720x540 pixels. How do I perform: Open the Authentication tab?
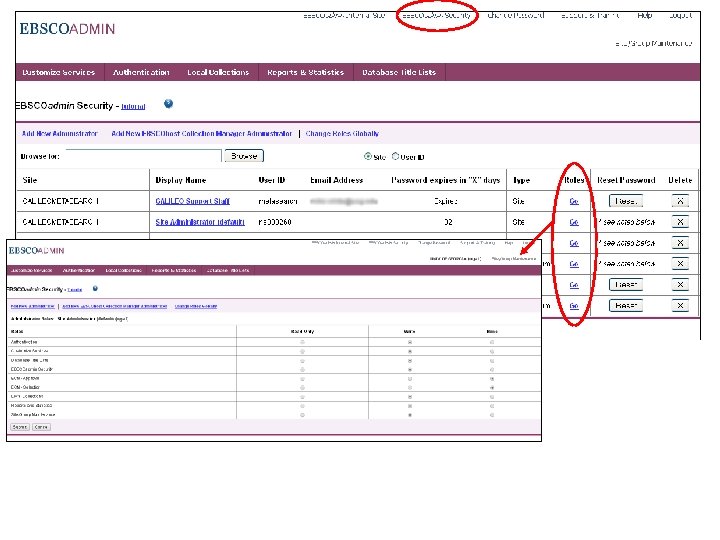[141, 72]
